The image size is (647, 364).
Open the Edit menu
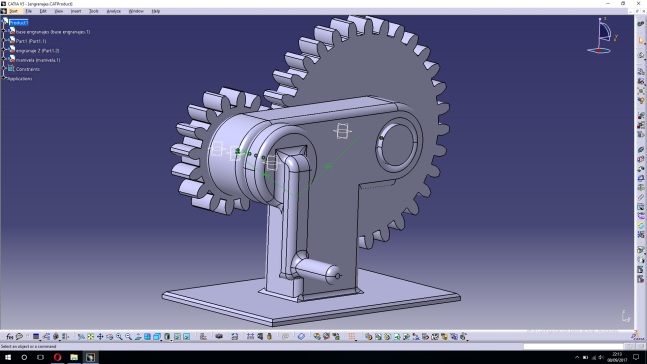(43, 11)
